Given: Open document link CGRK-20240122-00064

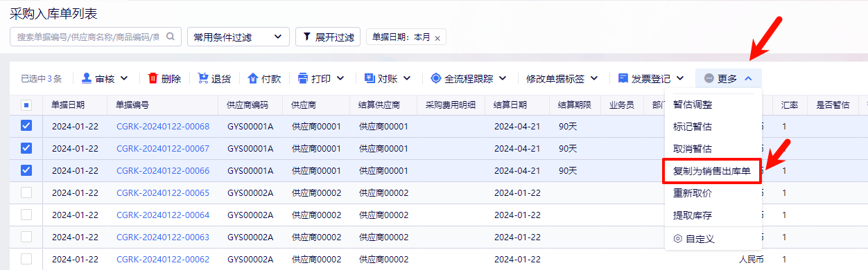Looking at the screenshot, I should point(163,215).
